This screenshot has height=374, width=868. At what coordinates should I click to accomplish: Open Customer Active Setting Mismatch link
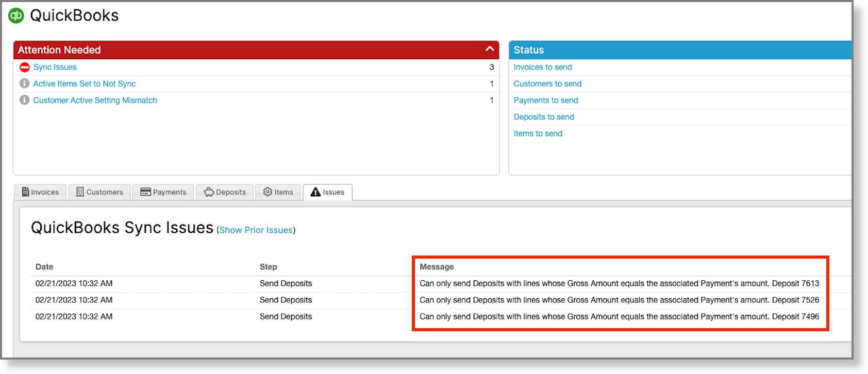95,100
